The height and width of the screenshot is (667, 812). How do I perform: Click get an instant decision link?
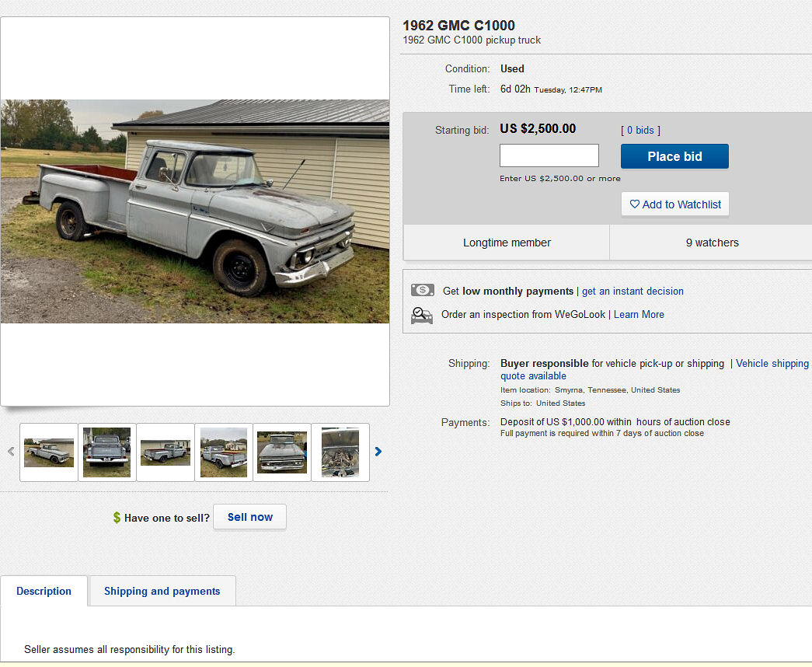click(633, 292)
